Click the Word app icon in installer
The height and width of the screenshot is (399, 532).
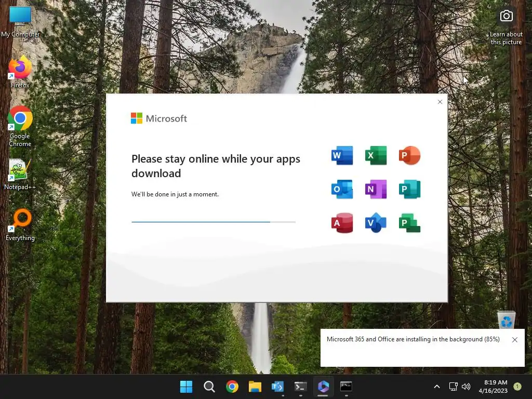(342, 155)
